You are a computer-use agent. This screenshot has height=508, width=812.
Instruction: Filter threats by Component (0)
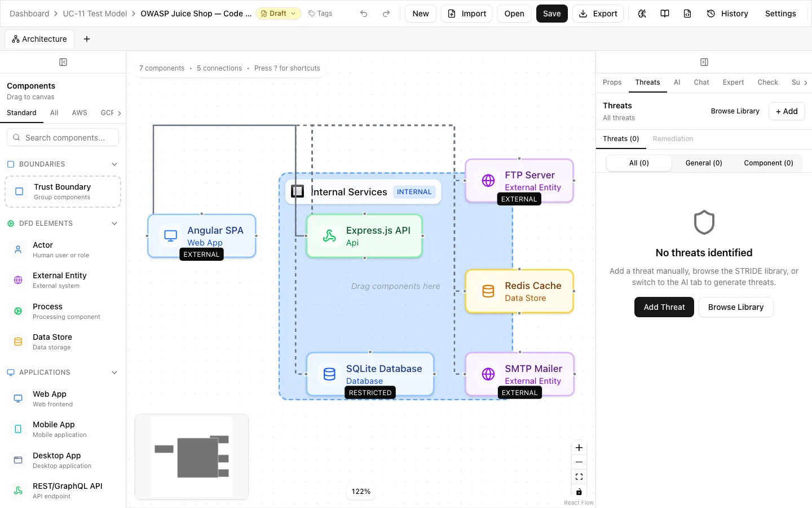click(x=769, y=163)
